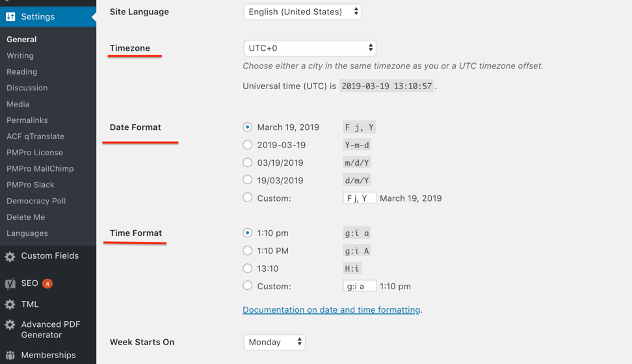Image resolution: width=632 pixels, height=364 pixels.
Task: Click the 'g:i a' lowercase format code
Action: point(357,233)
